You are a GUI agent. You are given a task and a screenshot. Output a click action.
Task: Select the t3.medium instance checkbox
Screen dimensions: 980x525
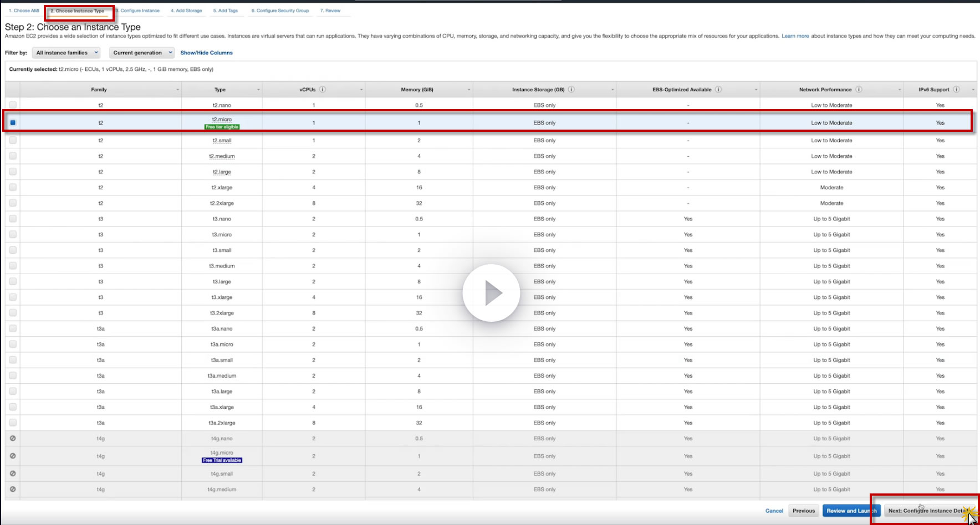pyautogui.click(x=13, y=266)
